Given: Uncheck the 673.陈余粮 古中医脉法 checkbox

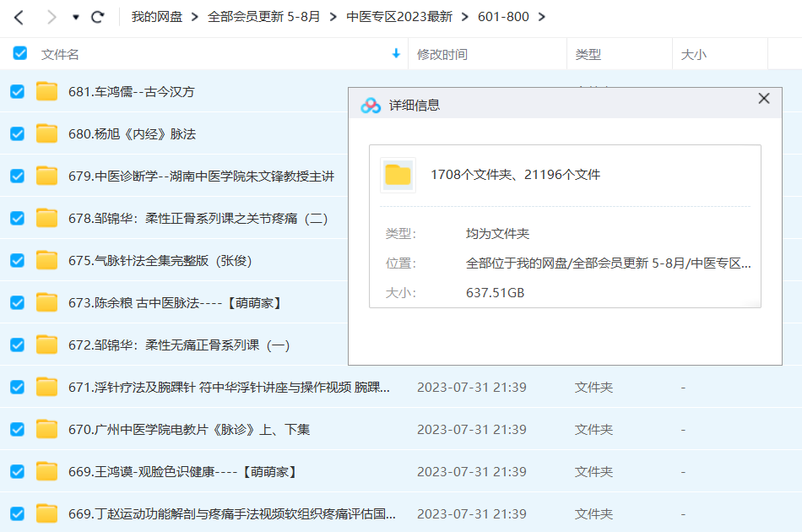Looking at the screenshot, I should [x=17, y=302].
